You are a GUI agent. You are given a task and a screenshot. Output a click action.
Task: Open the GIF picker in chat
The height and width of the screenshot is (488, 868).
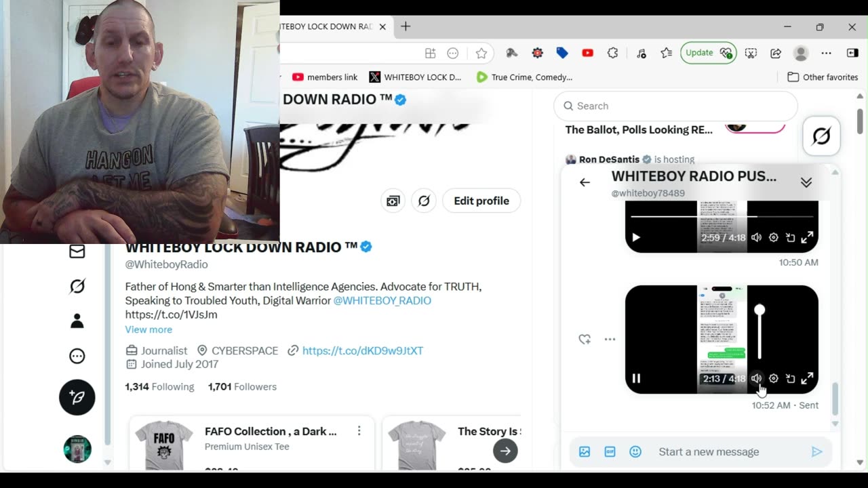(x=610, y=451)
